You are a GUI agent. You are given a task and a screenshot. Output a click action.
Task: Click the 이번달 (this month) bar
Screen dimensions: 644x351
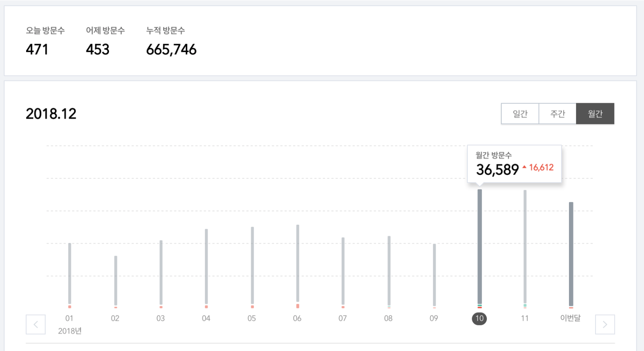[571, 253]
